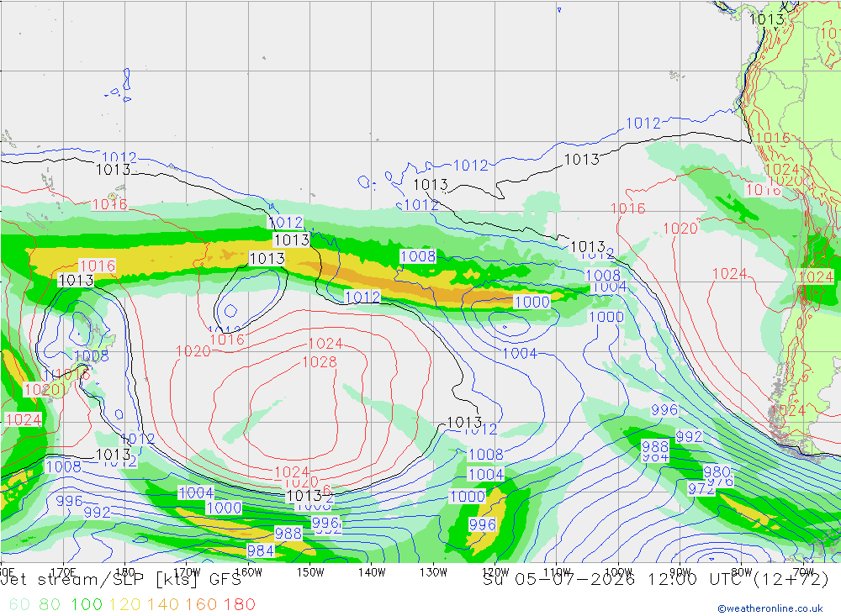Click the 170W longitude label
The image size is (841, 616).
pyautogui.click(x=187, y=572)
